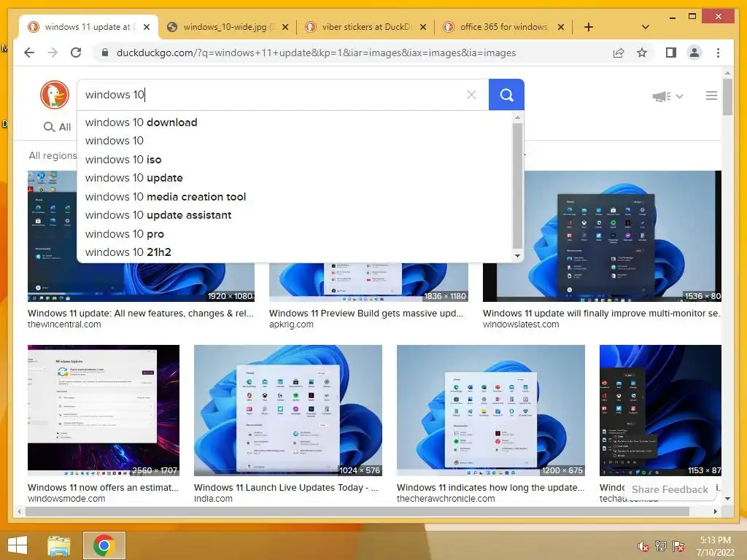The image size is (747, 560).
Task: Select the windows 11 update tab
Action: click(89, 27)
